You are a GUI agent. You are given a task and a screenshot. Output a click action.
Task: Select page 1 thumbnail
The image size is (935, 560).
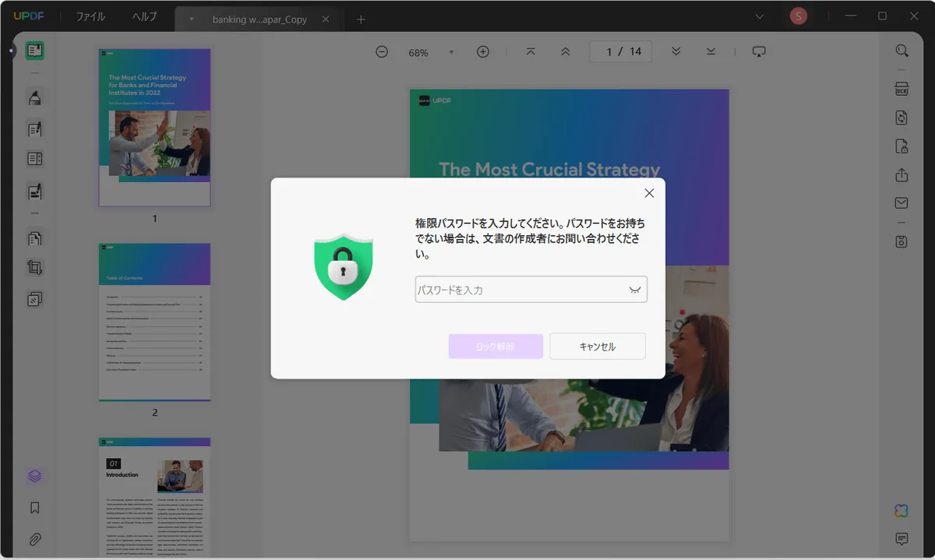(154, 128)
